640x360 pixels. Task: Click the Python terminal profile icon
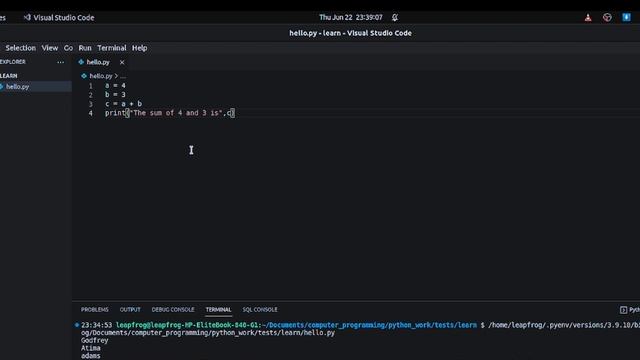623,310
